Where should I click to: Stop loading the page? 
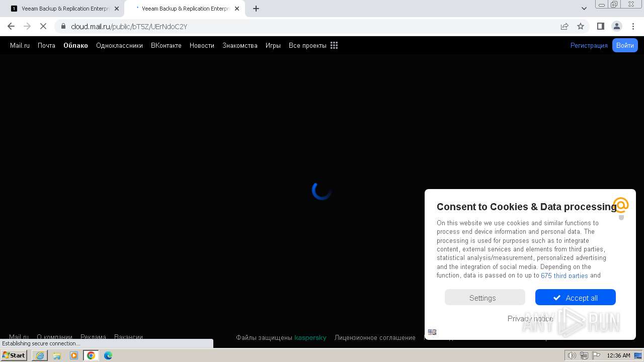click(43, 26)
